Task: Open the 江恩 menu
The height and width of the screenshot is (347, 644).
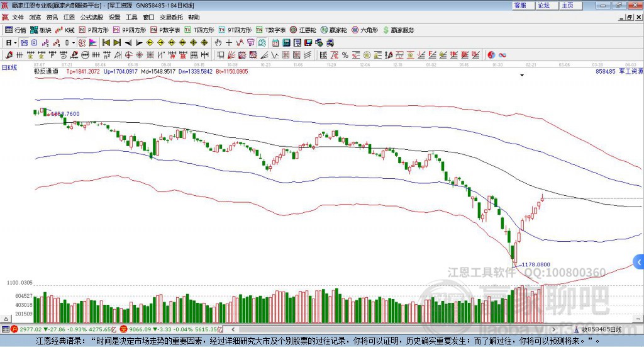Action: [x=69, y=17]
